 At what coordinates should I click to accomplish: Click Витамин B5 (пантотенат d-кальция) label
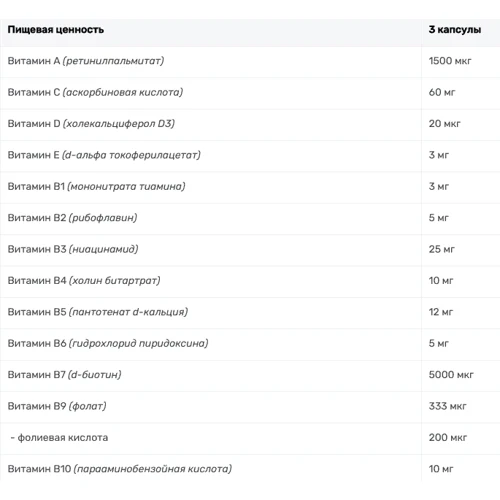[98, 312]
